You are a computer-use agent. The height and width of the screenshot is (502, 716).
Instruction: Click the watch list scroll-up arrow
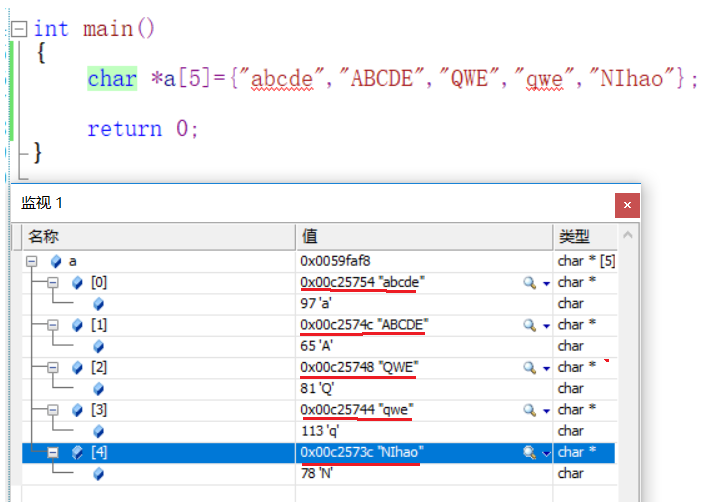coord(628,235)
